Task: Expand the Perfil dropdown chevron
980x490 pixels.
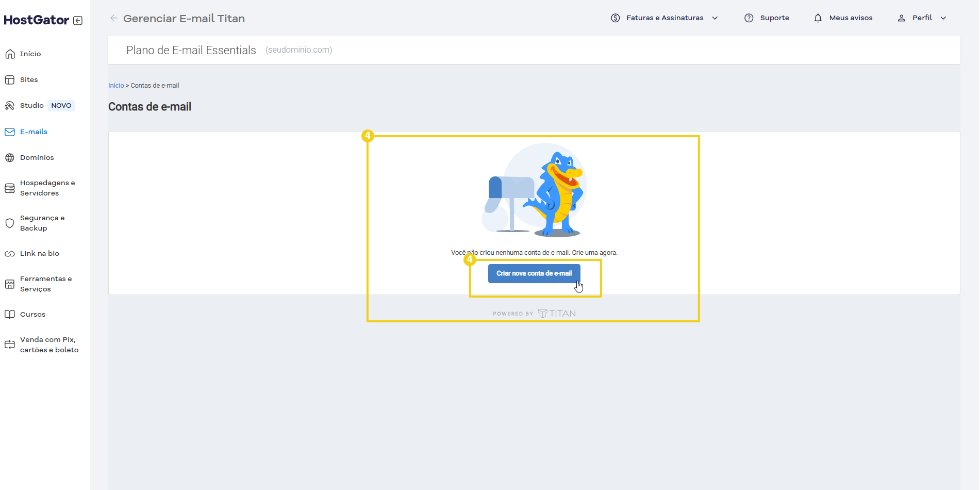Action: (x=943, y=18)
